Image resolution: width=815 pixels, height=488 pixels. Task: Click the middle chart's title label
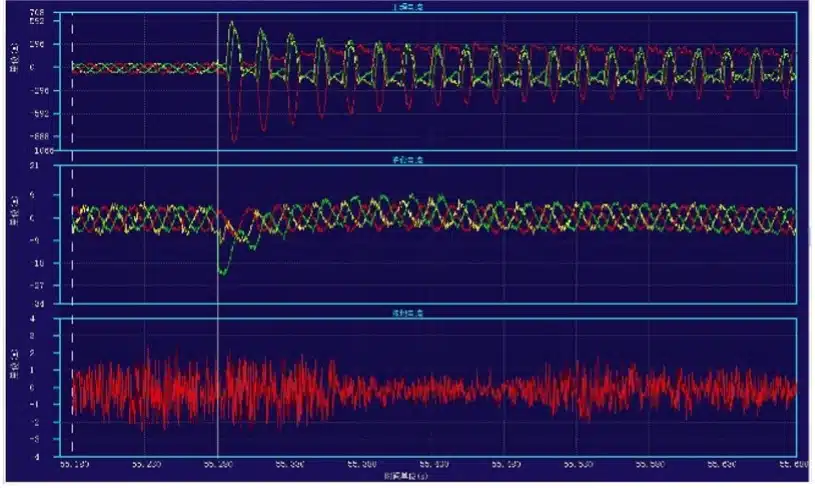[408, 160]
